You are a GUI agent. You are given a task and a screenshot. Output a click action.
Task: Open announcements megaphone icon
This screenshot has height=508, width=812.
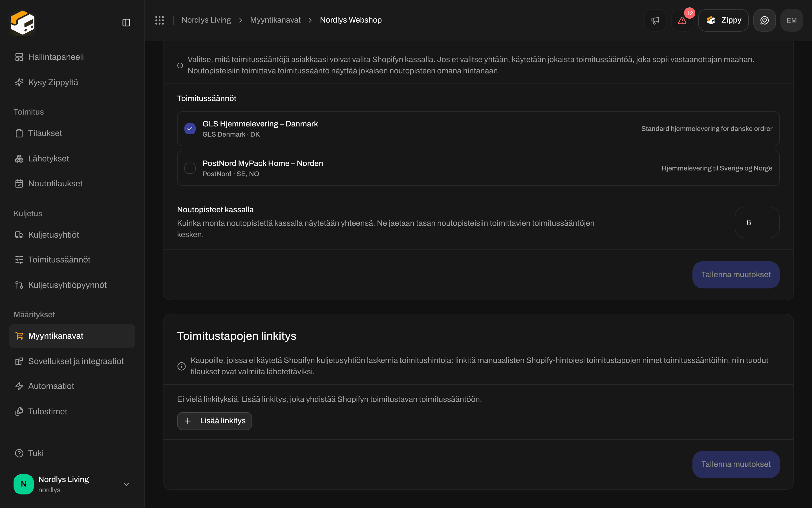[655, 20]
